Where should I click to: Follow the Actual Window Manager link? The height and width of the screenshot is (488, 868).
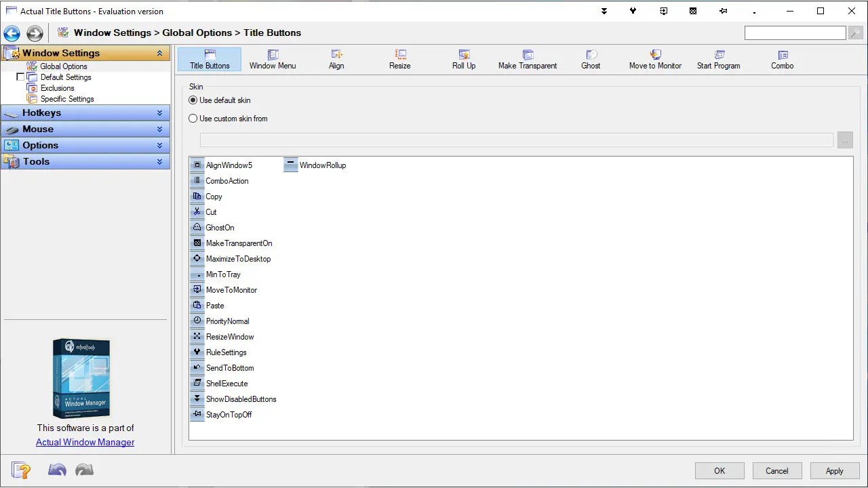85,442
